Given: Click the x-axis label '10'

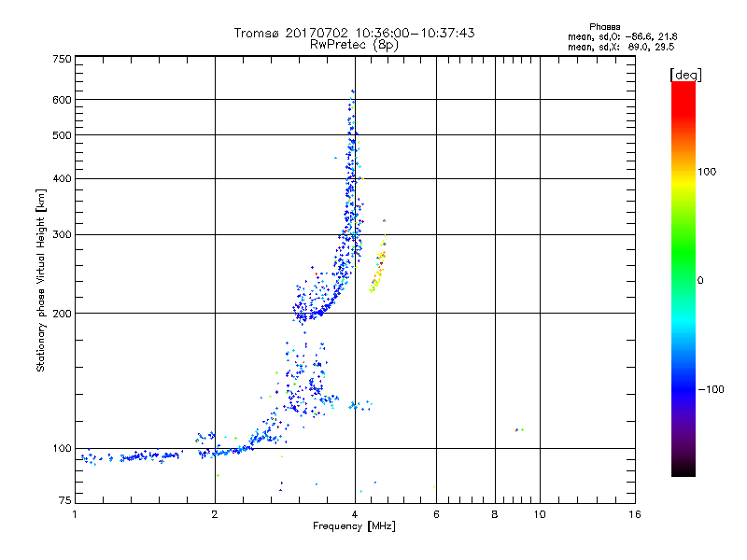Looking at the screenshot, I should click(540, 514).
